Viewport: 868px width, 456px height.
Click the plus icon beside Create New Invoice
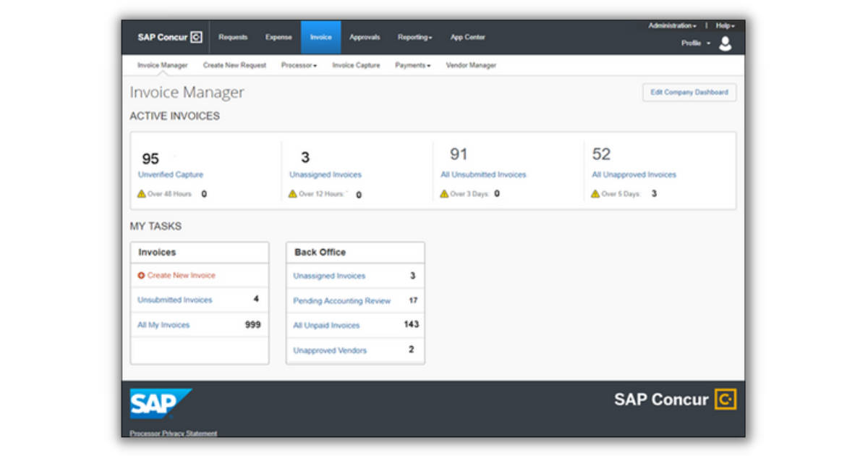click(141, 276)
